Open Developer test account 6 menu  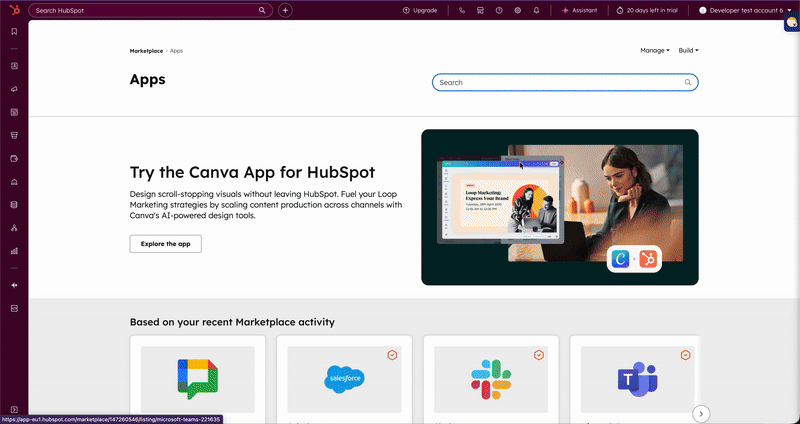[x=744, y=10]
